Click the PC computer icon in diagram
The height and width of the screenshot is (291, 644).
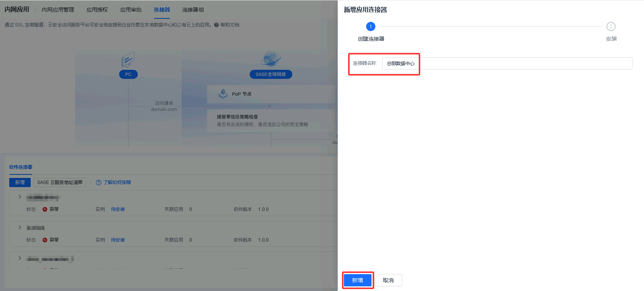click(x=128, y=59)
